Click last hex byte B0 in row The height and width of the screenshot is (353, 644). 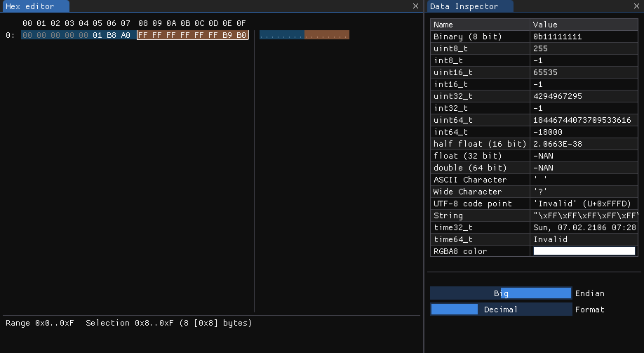click(241, 34)
